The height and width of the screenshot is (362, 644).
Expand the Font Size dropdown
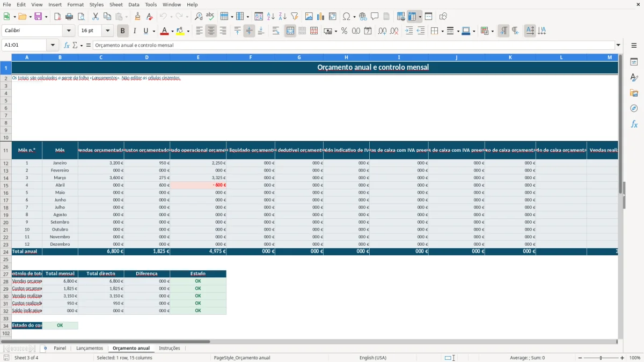tap(107, 31)
